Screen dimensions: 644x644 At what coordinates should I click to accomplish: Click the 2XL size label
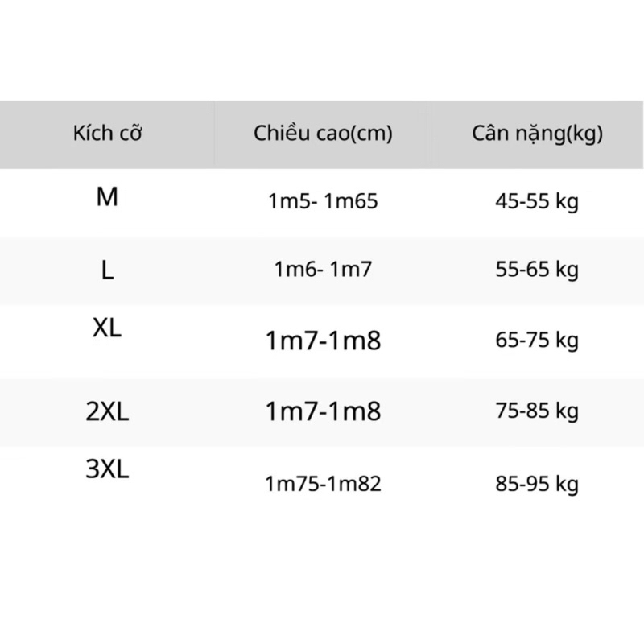[x=107, y=412]
